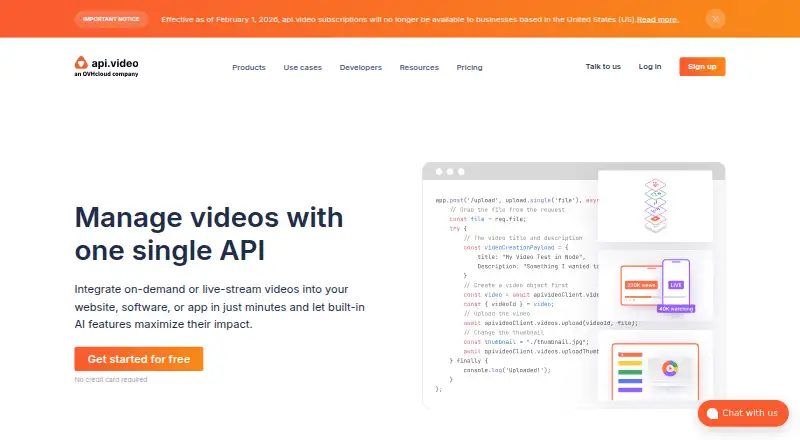Open the Resources menu
The image size is (800, 440).
[419, 67]
